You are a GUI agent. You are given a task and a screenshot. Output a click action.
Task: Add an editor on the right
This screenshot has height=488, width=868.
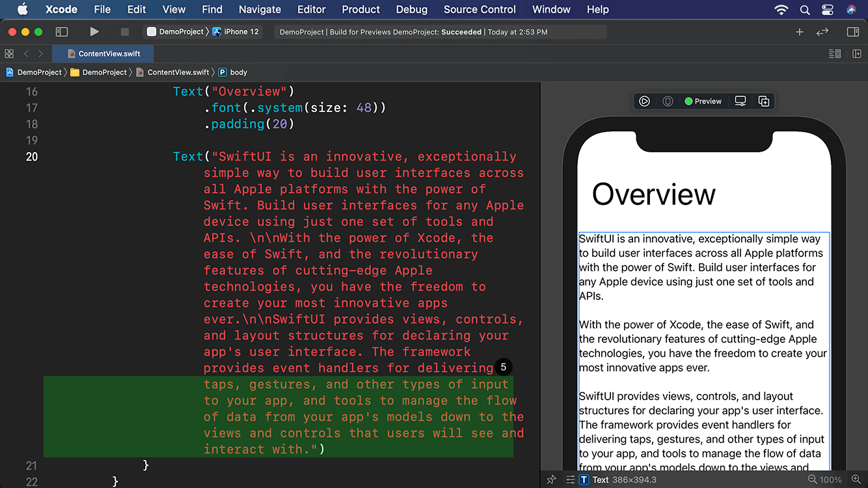point(857,54)
